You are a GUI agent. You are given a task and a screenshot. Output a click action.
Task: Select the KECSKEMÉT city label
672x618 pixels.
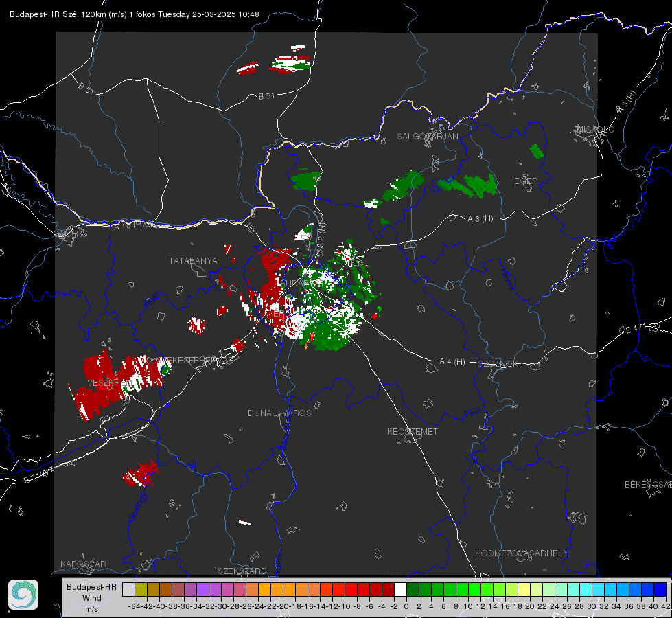(x=413, y=431)
